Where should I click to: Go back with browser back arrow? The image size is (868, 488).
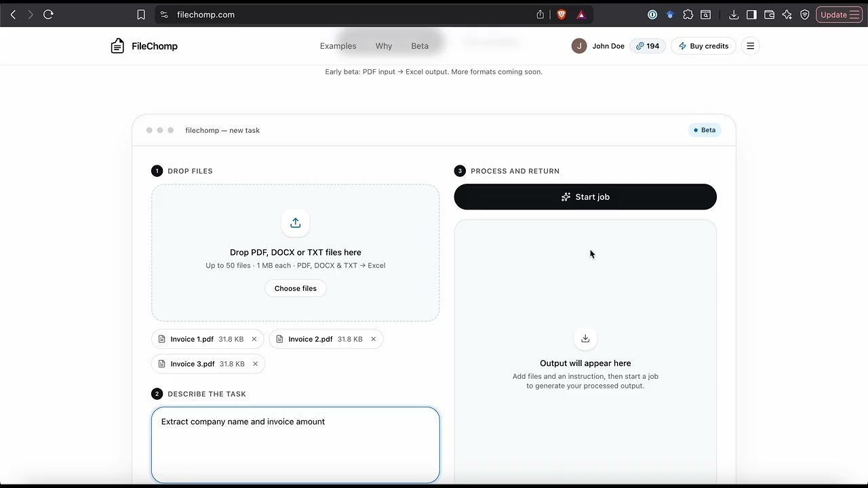tap(13, 14)
